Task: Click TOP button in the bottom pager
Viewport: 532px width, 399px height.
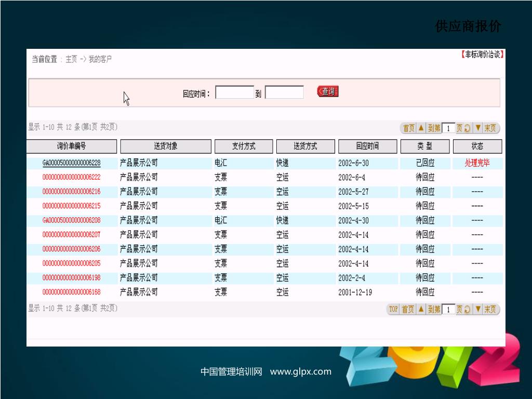Action: 393,309
